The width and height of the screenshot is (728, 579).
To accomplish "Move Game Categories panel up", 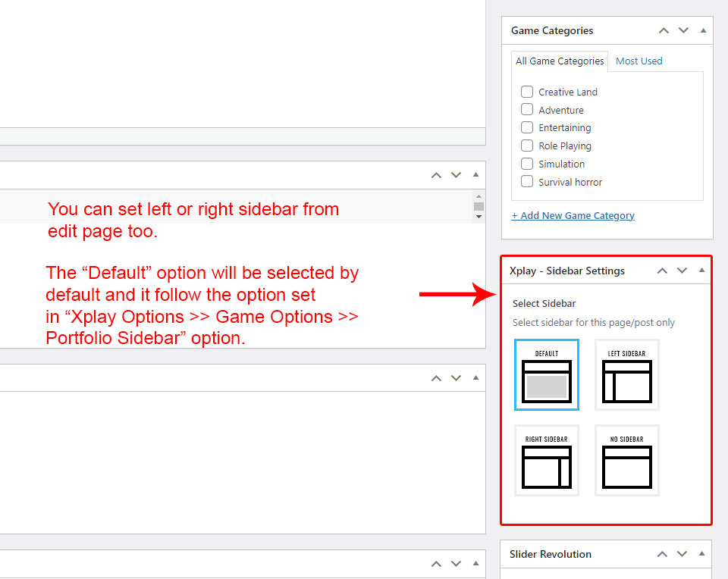I will click(x=664, y=30).
